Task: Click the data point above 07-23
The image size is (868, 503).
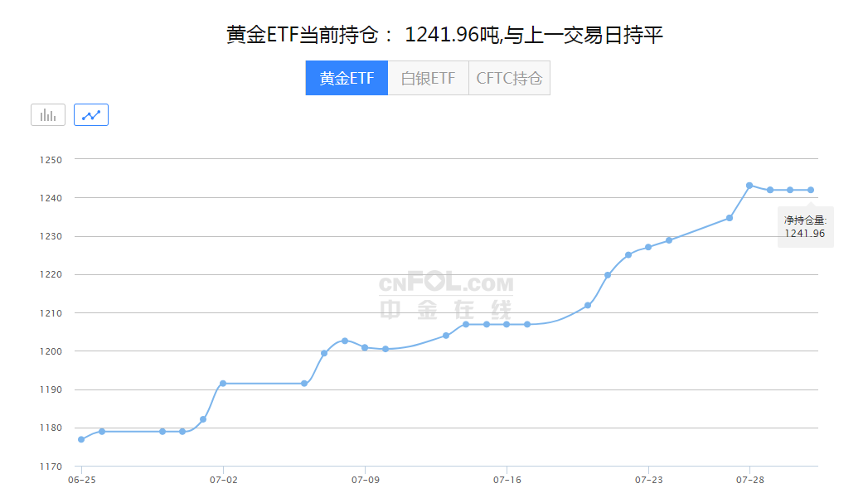Action: (x=648, y=247)
